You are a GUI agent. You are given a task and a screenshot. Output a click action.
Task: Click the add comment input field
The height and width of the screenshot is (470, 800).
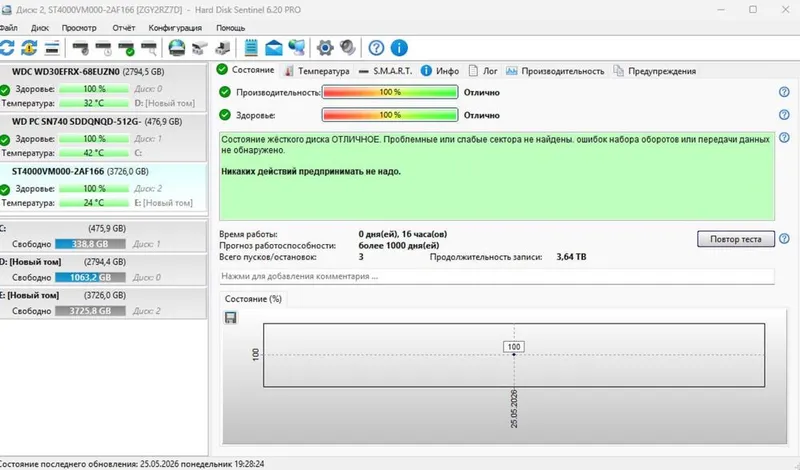pos(497,276)
